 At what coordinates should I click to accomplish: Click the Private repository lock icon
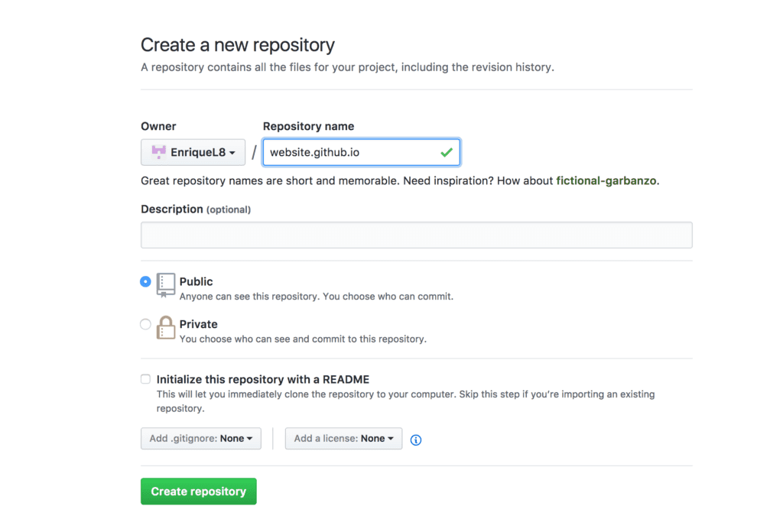(165, 327)
